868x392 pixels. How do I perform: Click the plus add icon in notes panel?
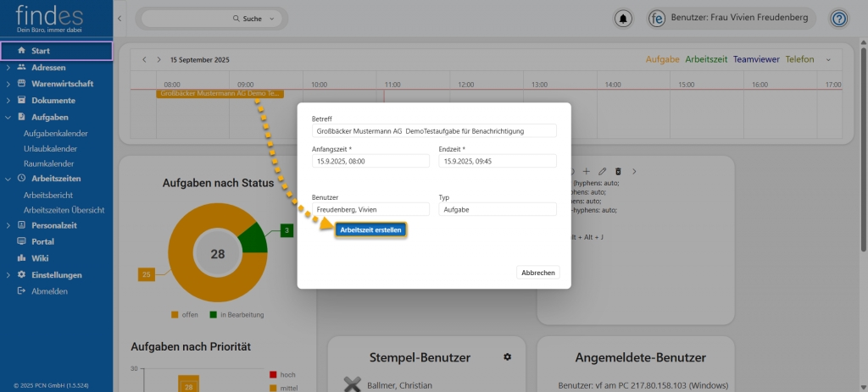point(586,171)
